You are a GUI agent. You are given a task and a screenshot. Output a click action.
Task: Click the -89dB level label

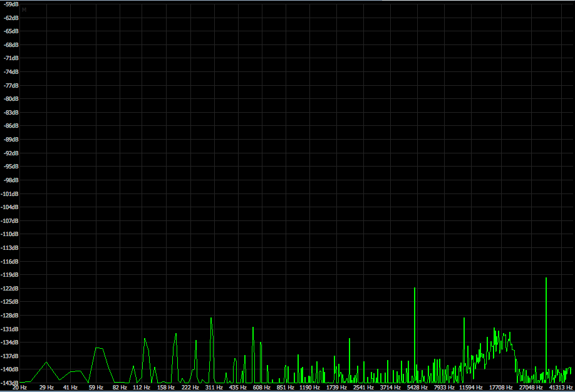(11, 140)
